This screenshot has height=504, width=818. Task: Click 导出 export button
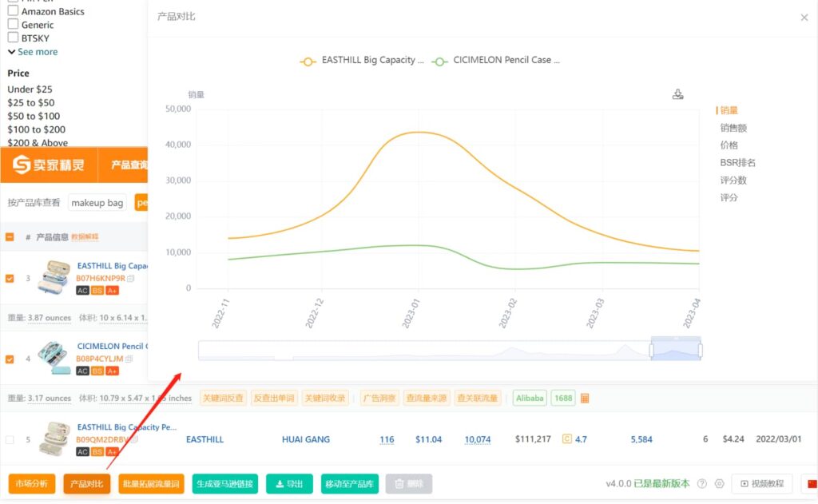pos(289,484)
